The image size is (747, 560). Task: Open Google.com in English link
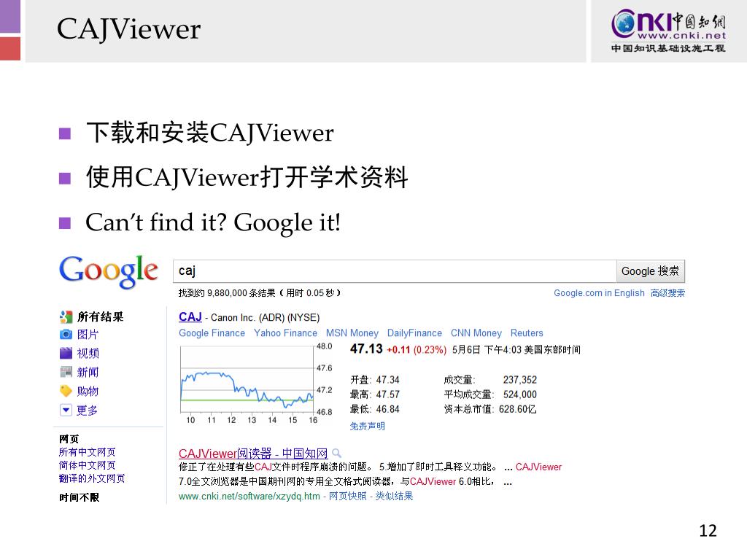pos(599,293)
